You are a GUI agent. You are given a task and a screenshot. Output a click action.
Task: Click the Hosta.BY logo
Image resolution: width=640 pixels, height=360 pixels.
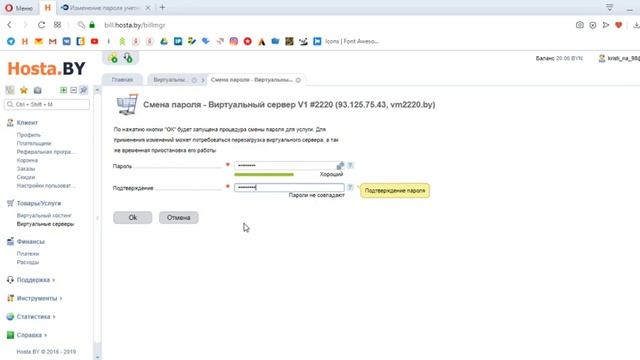(46, 69)
